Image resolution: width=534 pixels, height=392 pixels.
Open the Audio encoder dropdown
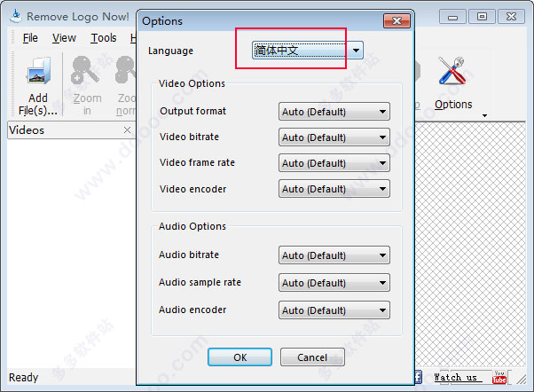coord(334,310)
